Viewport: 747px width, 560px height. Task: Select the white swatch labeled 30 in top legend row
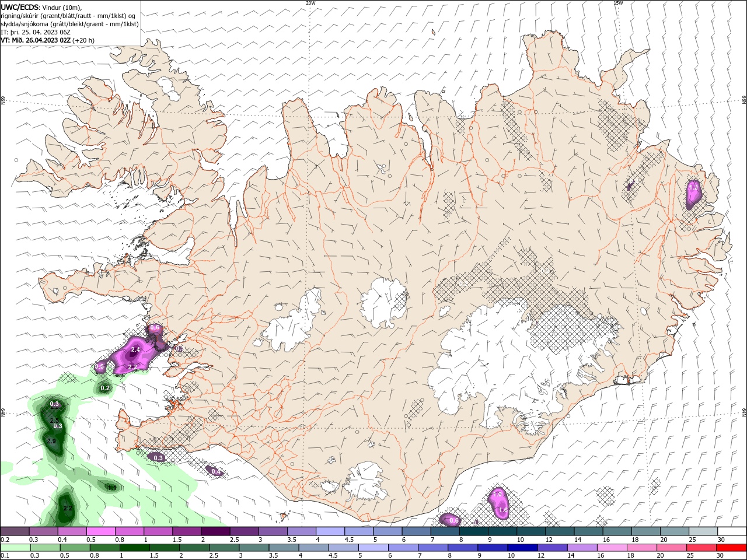click(x=732, y=531)
